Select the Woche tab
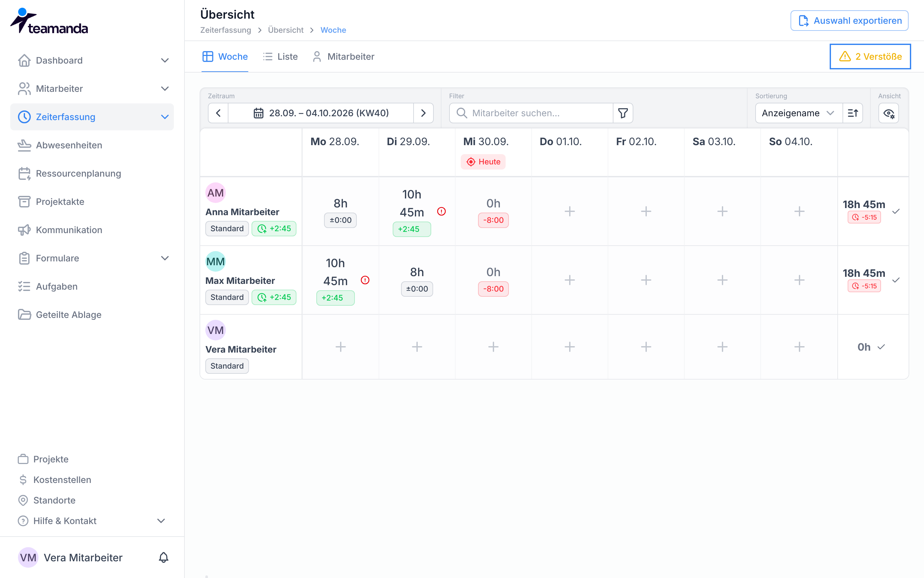 click(x=225, y=57)
